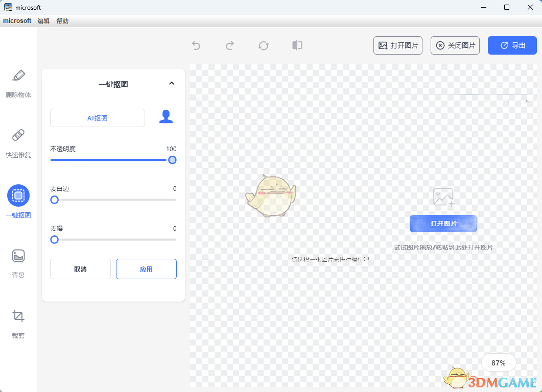Viewport: 542px width, 392px height.
Task: Click the 取消 cancel button
Action: point(80,269)
